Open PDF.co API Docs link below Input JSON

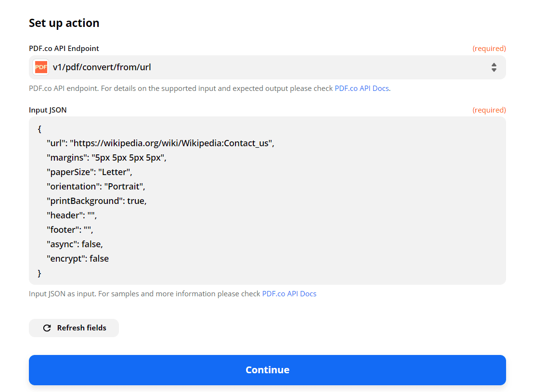click(x=289, y=293)
